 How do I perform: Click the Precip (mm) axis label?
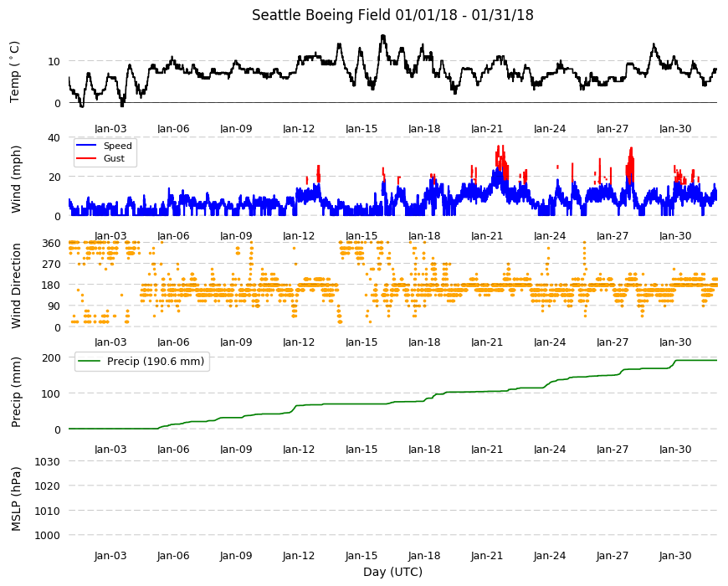tap(16, 392)
